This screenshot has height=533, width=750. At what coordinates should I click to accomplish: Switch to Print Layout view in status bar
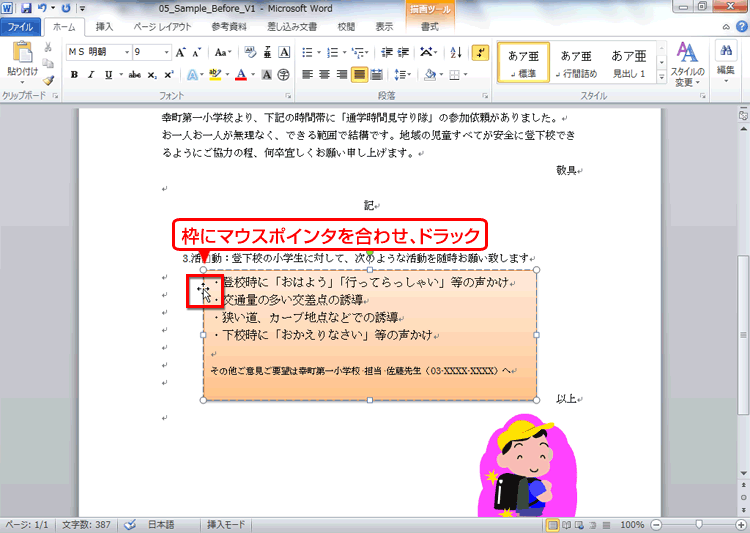[x=552, y=525]
